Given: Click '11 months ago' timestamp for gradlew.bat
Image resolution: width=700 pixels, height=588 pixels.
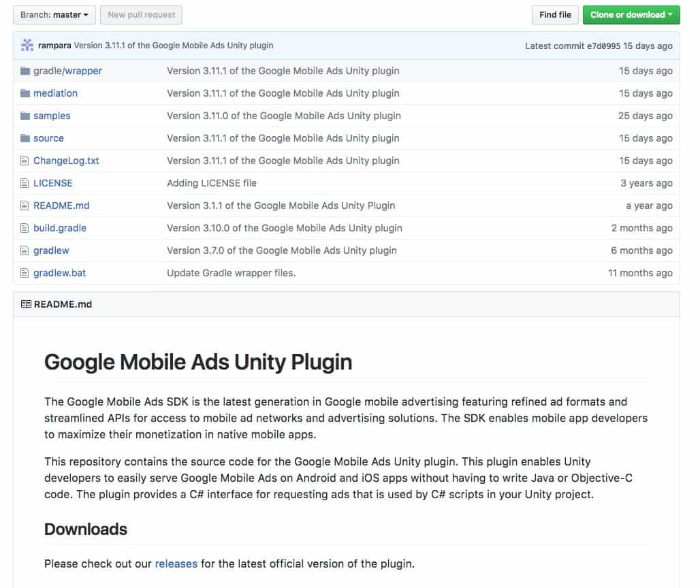Looking at the screenshot, I should point(640,273).
